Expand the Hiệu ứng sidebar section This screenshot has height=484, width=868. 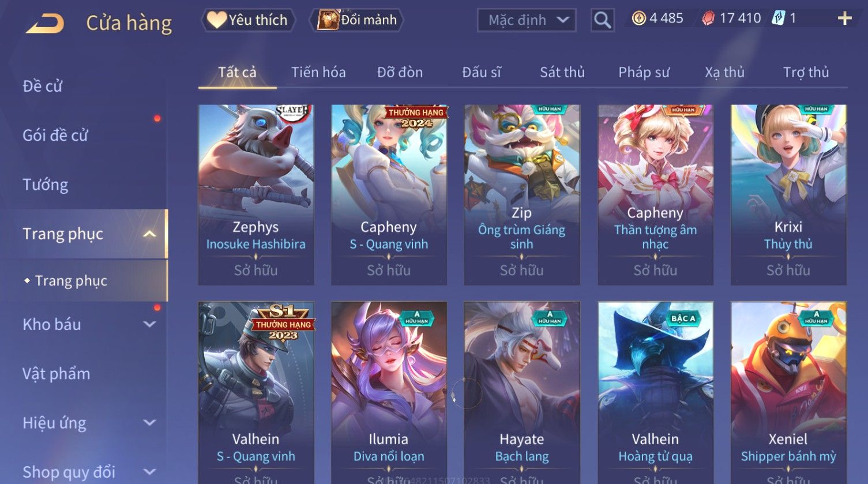[149, 423]
